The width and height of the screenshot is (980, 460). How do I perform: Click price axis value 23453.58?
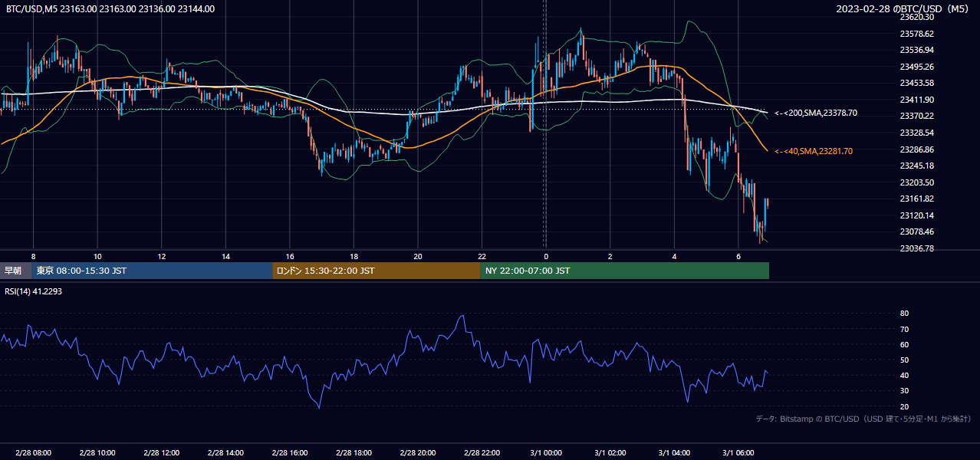tap(916, 83)
